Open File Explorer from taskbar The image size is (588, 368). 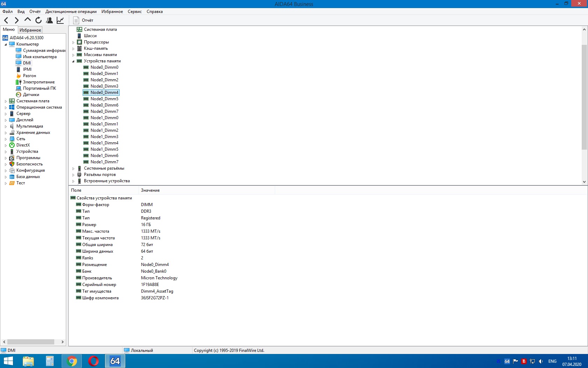(x=28, y=361)
